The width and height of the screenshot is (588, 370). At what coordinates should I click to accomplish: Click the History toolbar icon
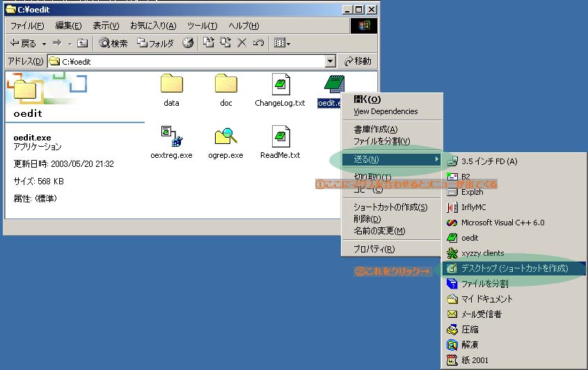(x=188, y=43)
